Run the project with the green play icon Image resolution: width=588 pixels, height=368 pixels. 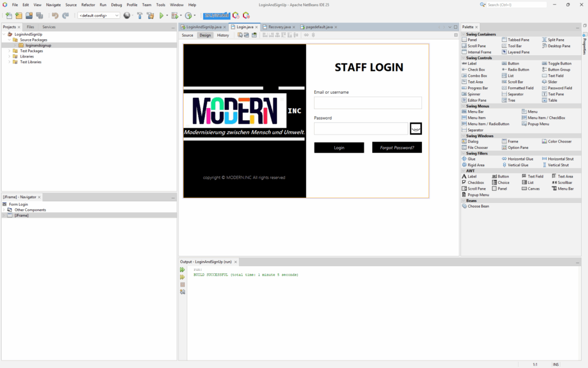click(x=161, y=16)
